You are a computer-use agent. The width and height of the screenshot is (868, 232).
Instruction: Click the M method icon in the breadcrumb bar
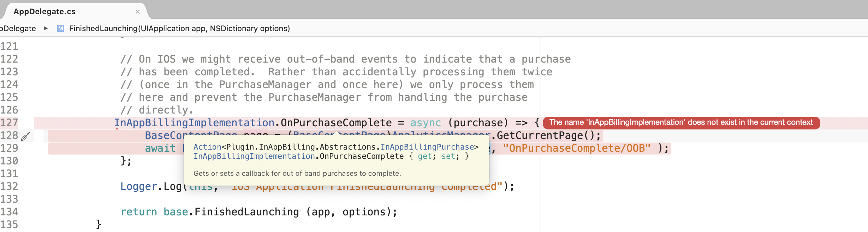pyautogui.click(x=61, y=28)
